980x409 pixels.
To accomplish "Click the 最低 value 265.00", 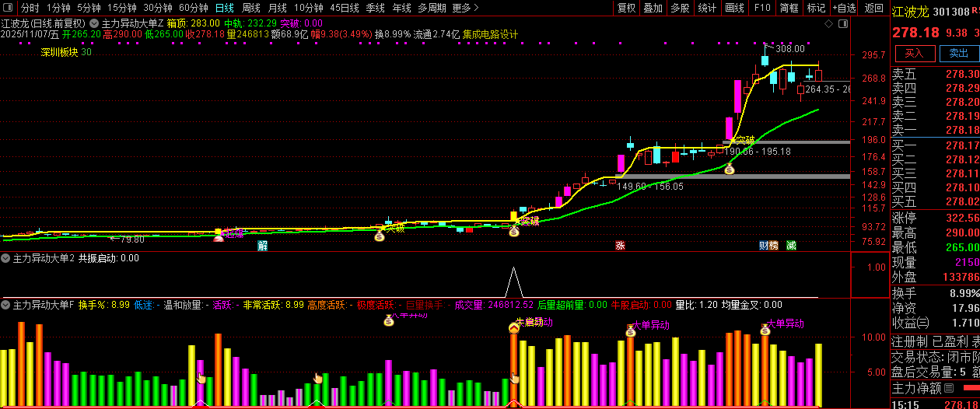I will coord(962,247).
